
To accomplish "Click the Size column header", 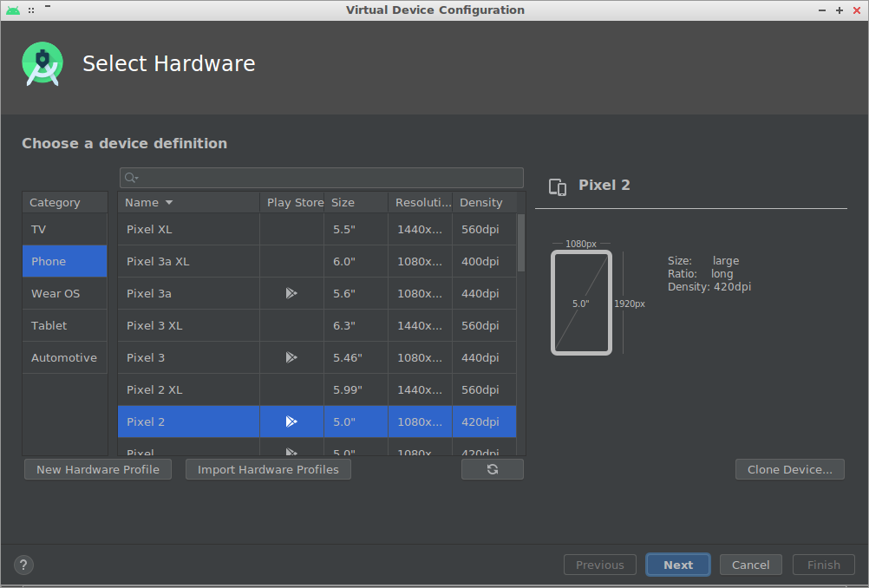I will (356, 203).
